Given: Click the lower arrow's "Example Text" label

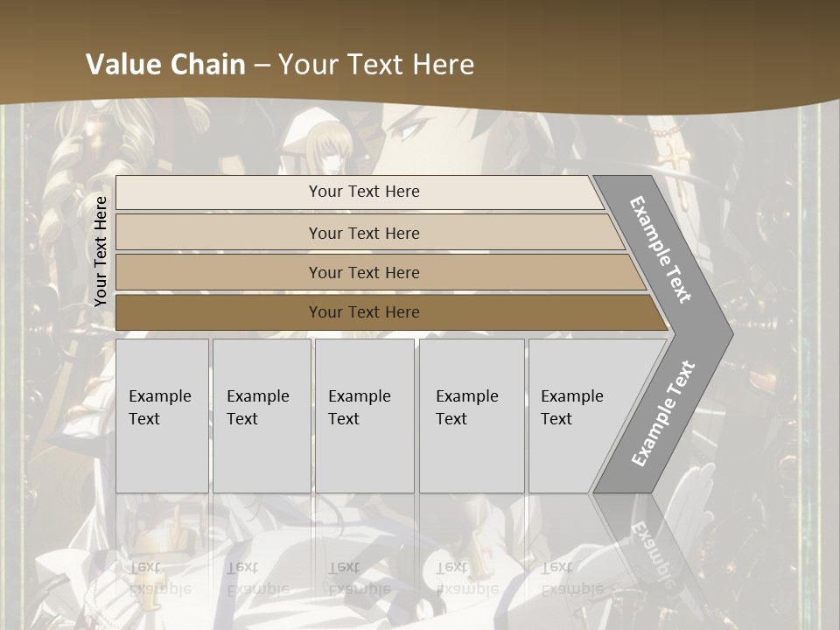Looking at the screenshot, I should coord(662,413).
